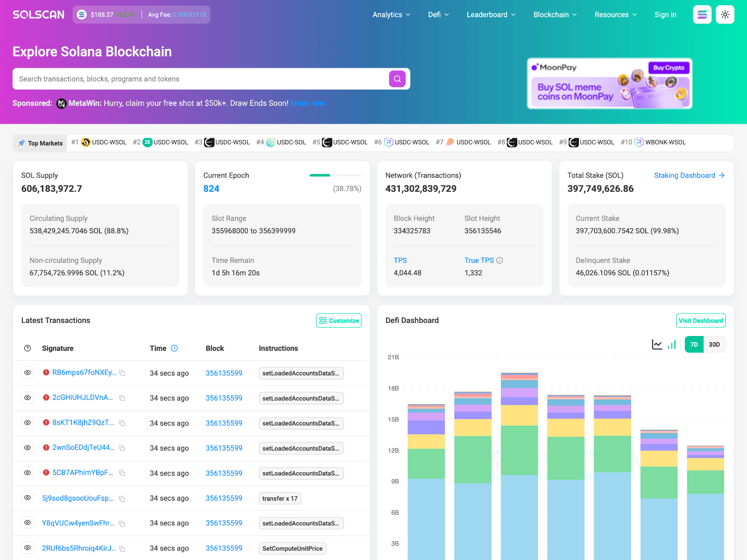Open the Staking Dashboard link
This screenshot has height=560, width=747.
[684, 175]
